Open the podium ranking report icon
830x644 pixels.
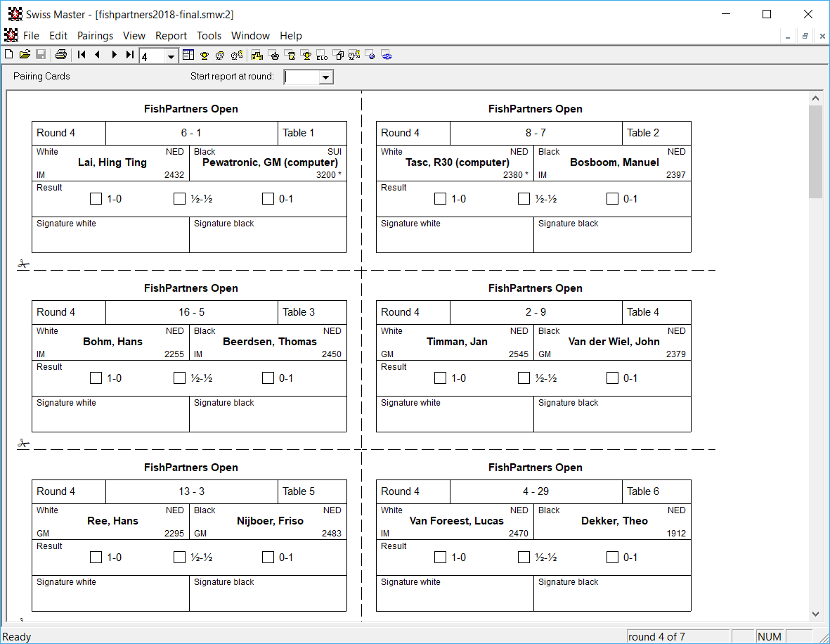[x=257, y=55]
